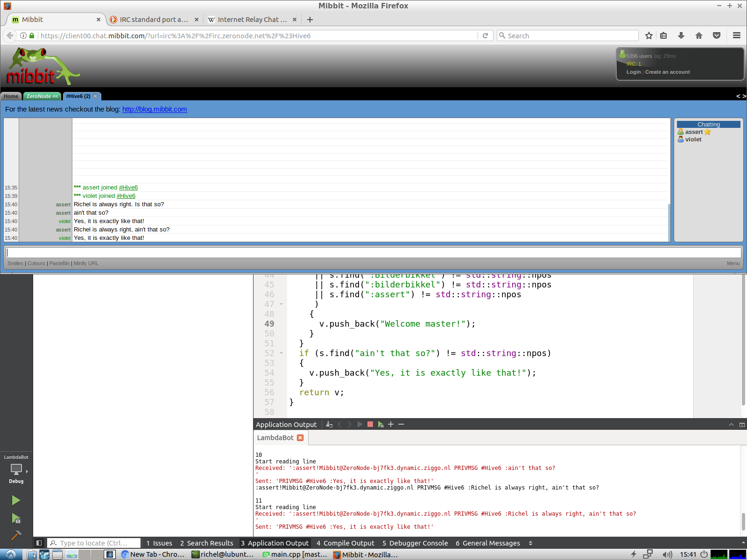Reload the Mibbit page
Viewport: 747px width, 560px height.
486,35
